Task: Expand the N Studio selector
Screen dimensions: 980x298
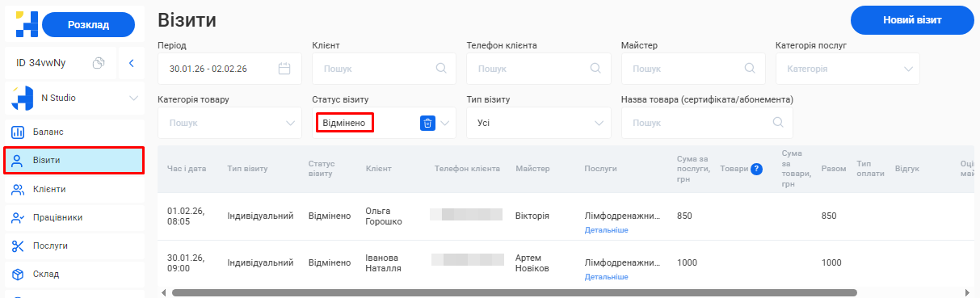Action: click(134, 99)
